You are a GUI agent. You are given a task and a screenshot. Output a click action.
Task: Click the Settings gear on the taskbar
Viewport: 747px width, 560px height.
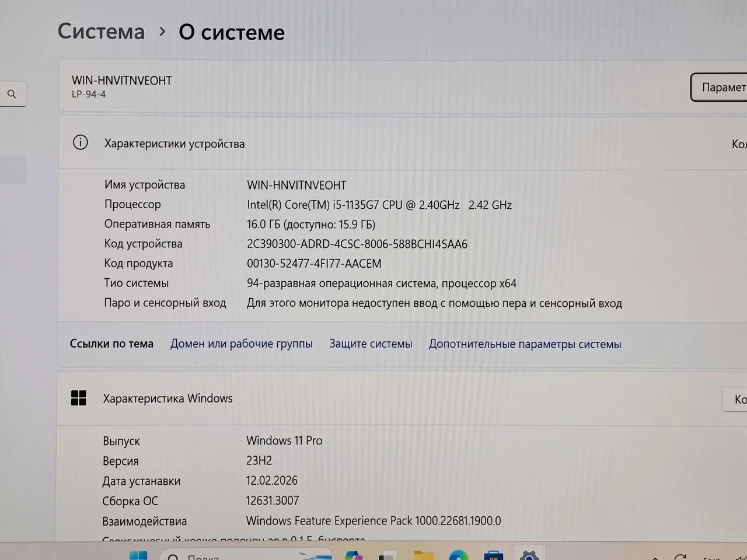pyautogui.click(x=529, y=555)
